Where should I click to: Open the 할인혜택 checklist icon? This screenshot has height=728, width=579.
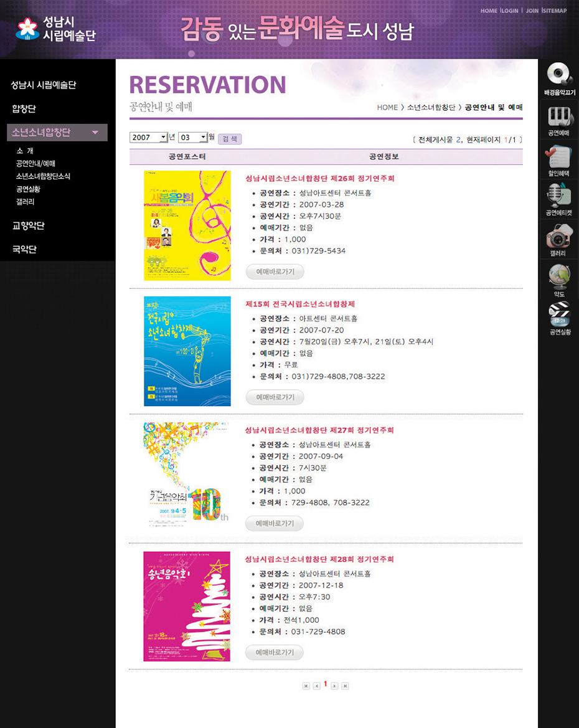pos(559,156)
